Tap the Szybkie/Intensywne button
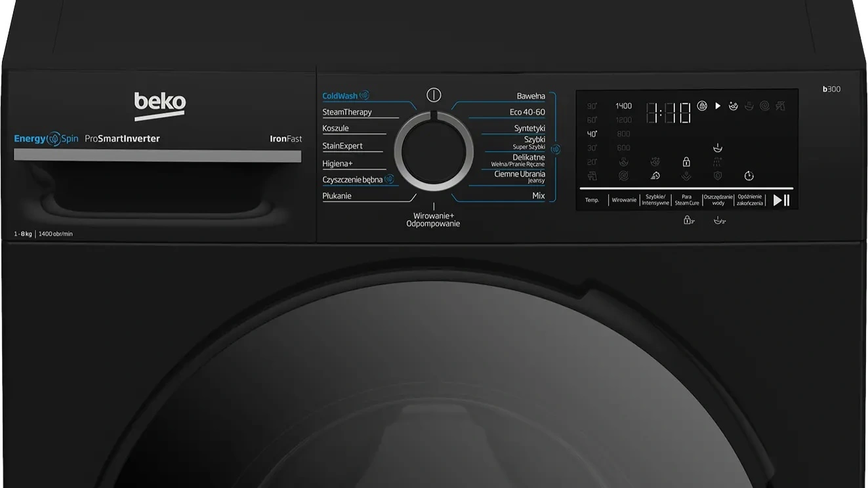This screenshot has width=868, height=488. pyautogui.click(x=655, y=200)
